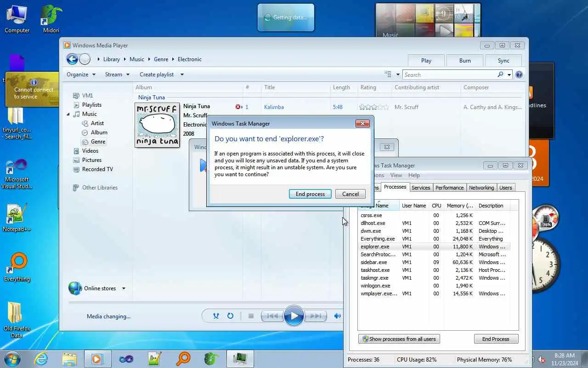Click the Forward arrow in Windows Media Player

click(85, 59)
